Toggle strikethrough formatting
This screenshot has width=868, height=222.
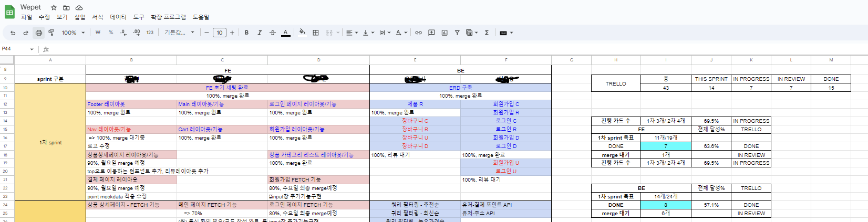tap(272, 33)
